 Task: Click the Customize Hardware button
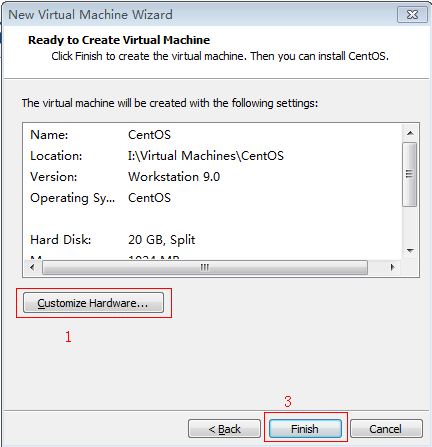(93, 303)
